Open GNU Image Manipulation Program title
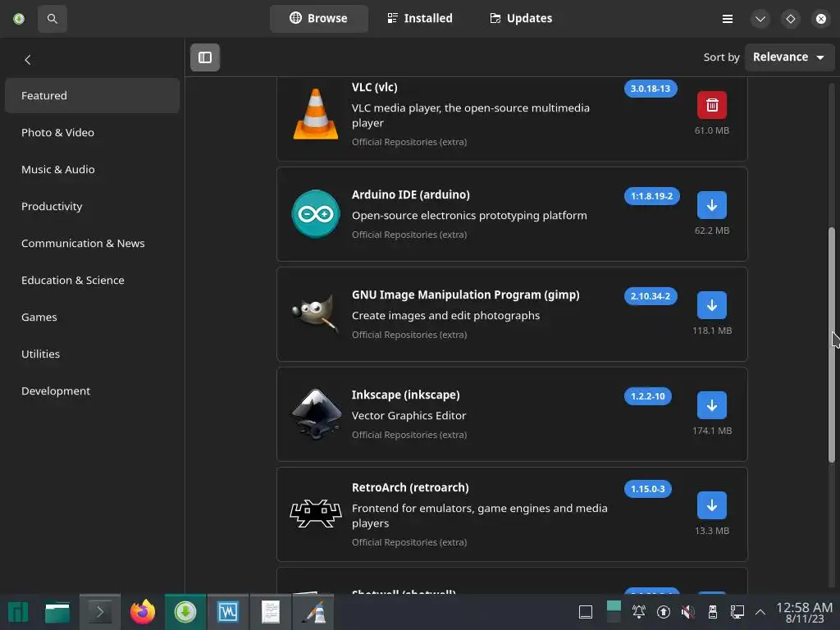840x630 pixels. 466,294
